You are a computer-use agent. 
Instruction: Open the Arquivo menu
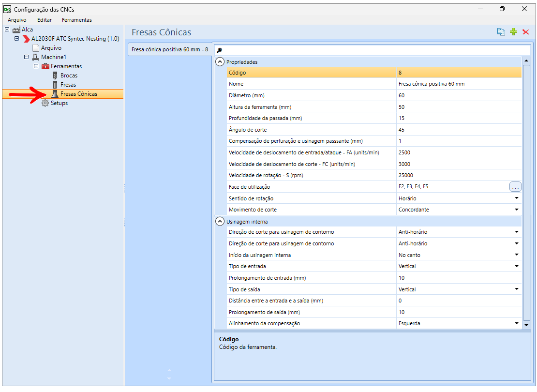coord(17,20)
